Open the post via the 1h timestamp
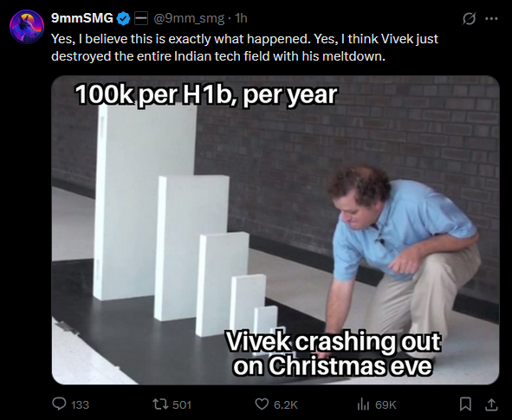The image size is (512, 420). (x=242, y=18)
